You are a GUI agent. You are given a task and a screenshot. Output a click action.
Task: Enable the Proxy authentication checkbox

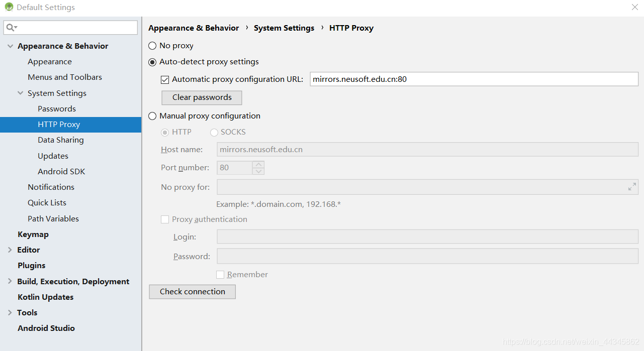[165, 219]
